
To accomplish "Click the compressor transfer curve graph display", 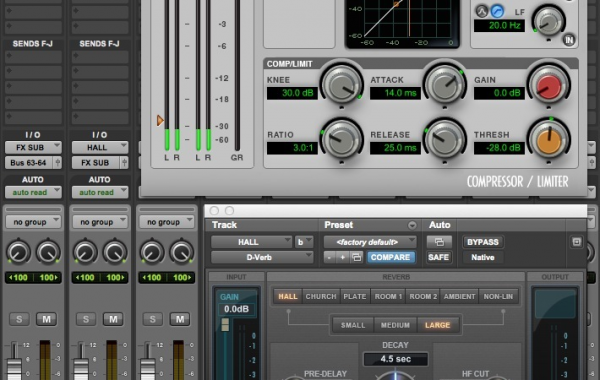I will [x=403, y=23].
